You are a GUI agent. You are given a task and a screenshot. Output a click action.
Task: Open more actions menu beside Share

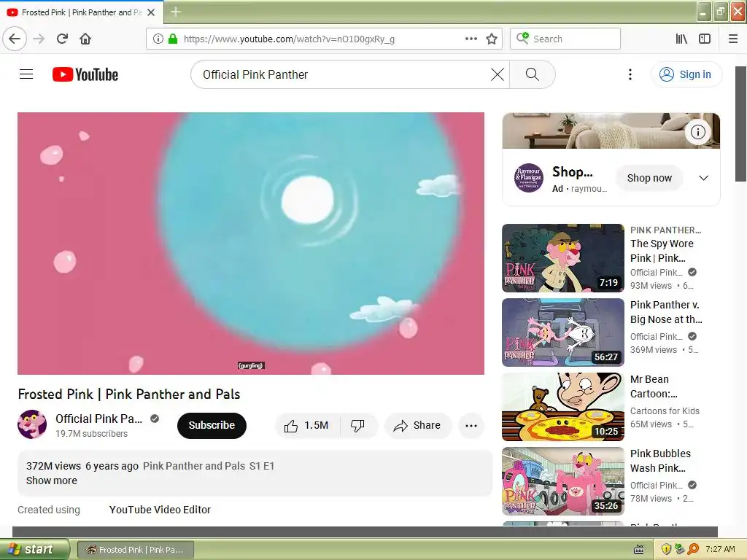471,426
